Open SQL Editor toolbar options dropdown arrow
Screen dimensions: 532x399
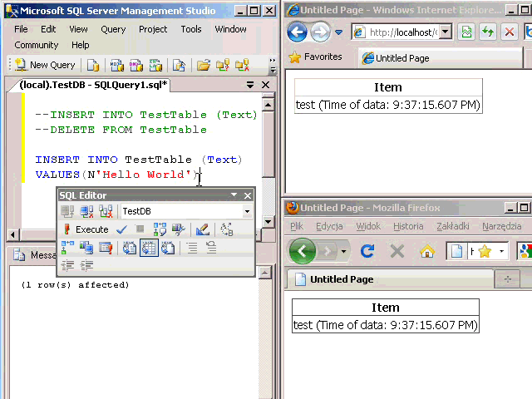click(x=234, y=195)
